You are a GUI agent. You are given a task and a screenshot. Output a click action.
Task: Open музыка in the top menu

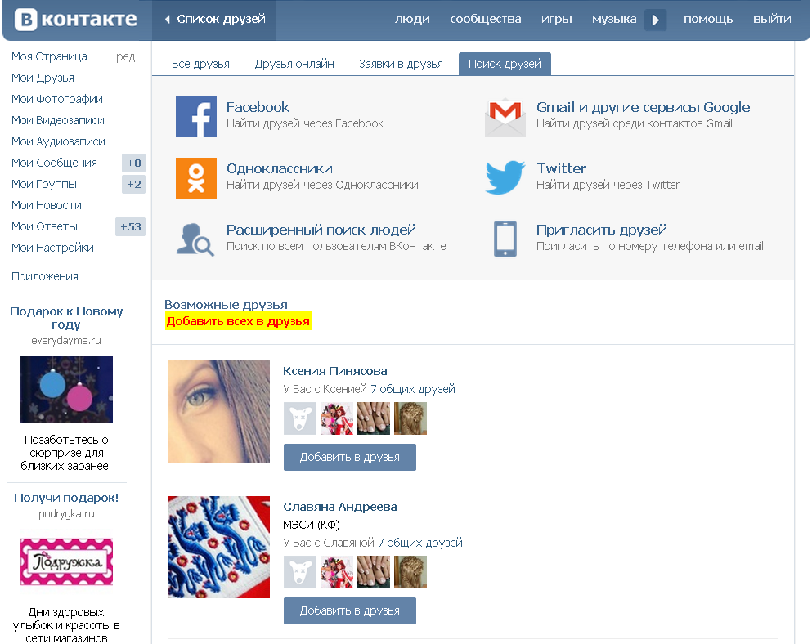[614, 19]
